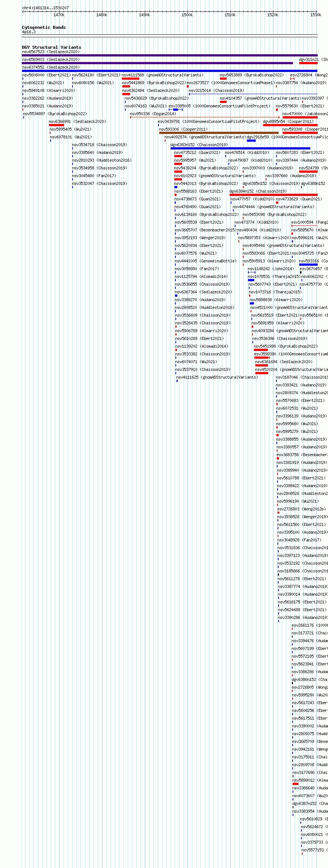Click nsv6366991 (Sedlazeck2020) label

[77, 121]
